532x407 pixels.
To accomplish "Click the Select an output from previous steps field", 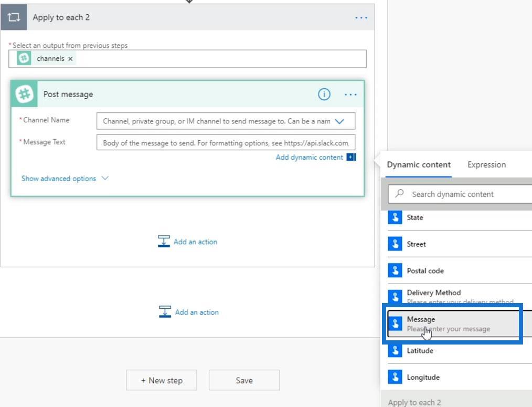I will [x=188, y=59].
